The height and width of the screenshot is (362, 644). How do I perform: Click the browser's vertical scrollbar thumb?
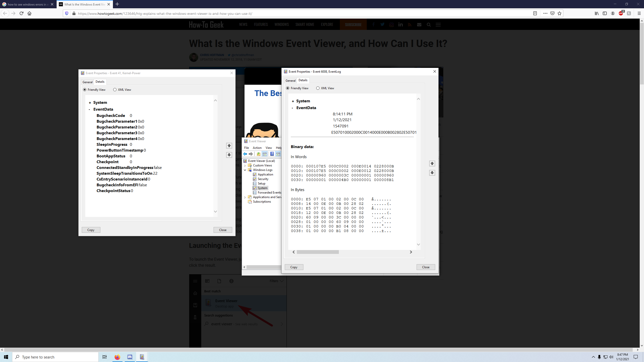642,54
